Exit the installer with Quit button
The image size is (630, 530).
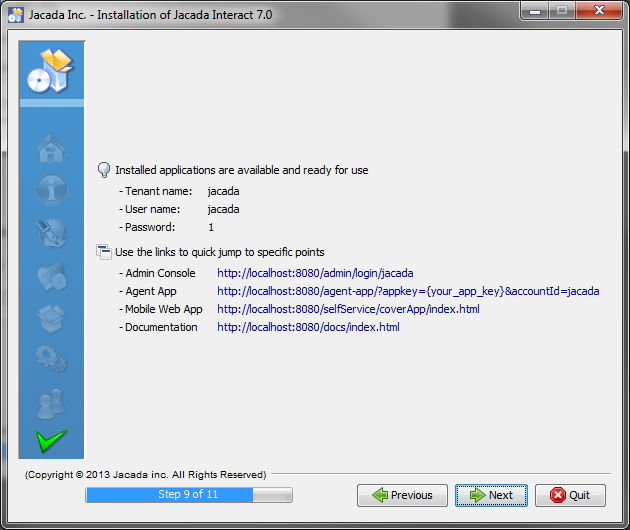[570, 495]
